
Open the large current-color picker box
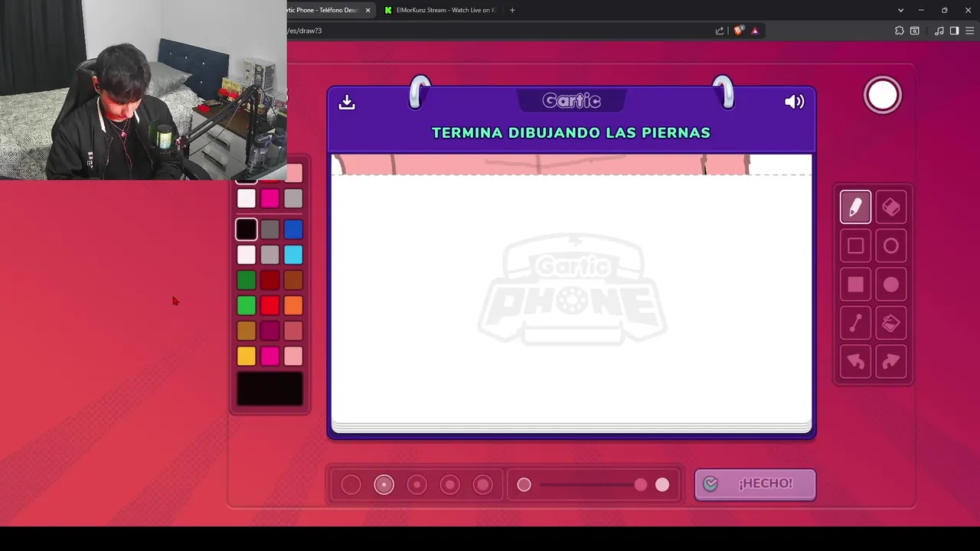[x=269, y=388]
